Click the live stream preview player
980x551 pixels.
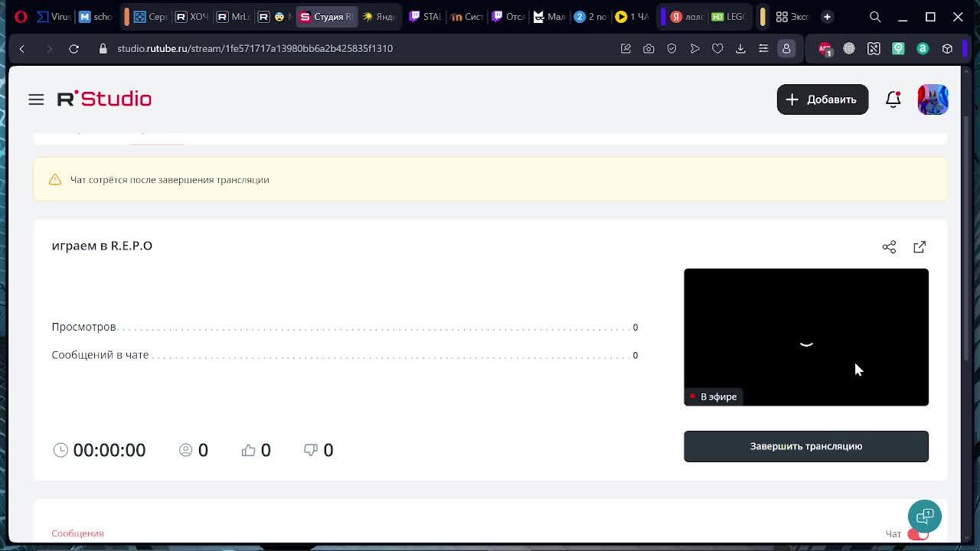coord(805,337)
